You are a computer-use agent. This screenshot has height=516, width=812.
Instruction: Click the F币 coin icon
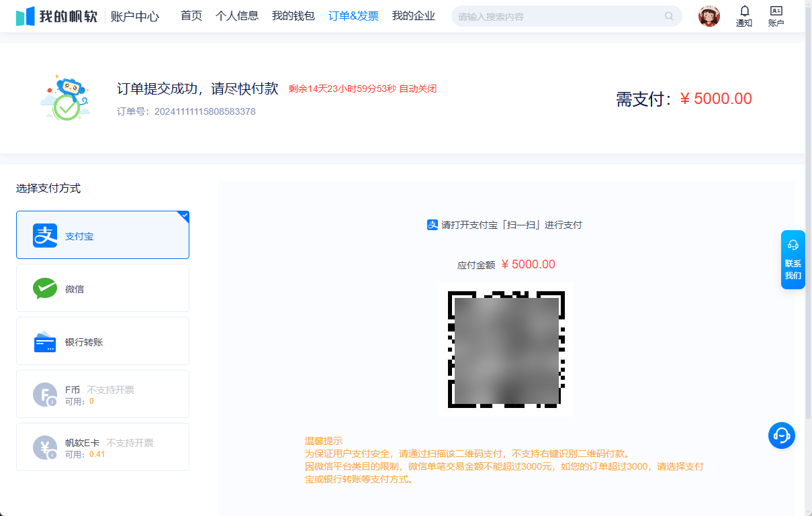coord(45,395)
